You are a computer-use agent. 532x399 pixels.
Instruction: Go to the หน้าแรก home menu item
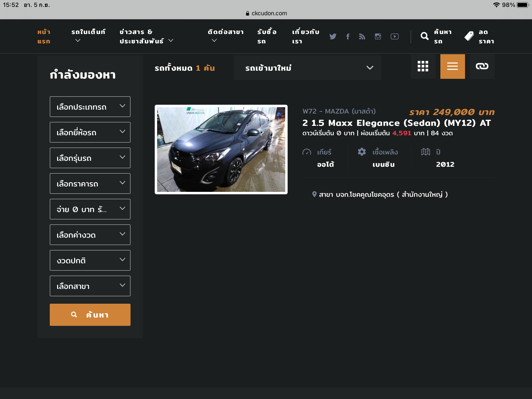(44, 36)
